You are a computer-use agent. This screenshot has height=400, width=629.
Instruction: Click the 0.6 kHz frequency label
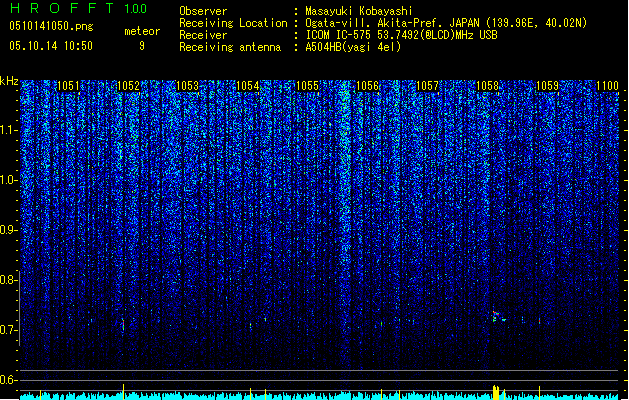coord(9,380)
